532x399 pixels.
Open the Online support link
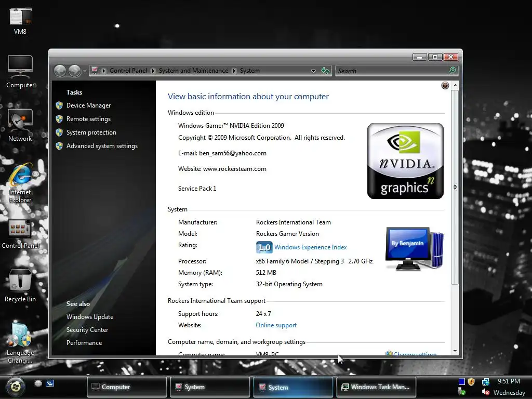[276, 325]
